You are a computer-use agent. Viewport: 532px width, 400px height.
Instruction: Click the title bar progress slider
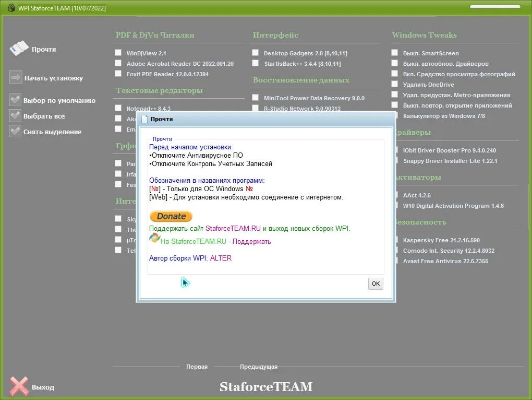pyautogui.click(x=495, y=7)
